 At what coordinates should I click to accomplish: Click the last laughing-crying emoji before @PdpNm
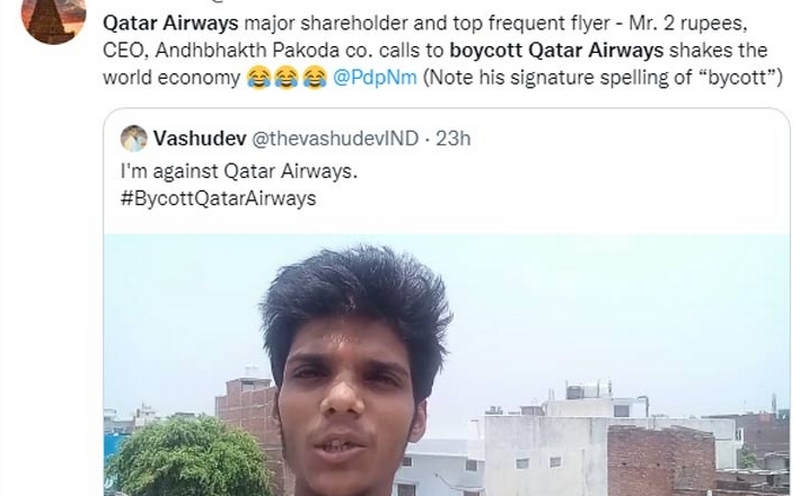(314, 78)
